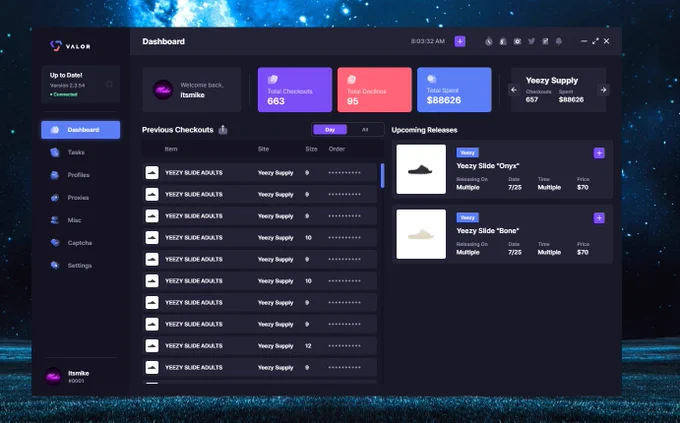This screenshot has width=680, height=423.
Task: Add Yeezy Slide "Onyx" release with plus
Action: (599, 153)
